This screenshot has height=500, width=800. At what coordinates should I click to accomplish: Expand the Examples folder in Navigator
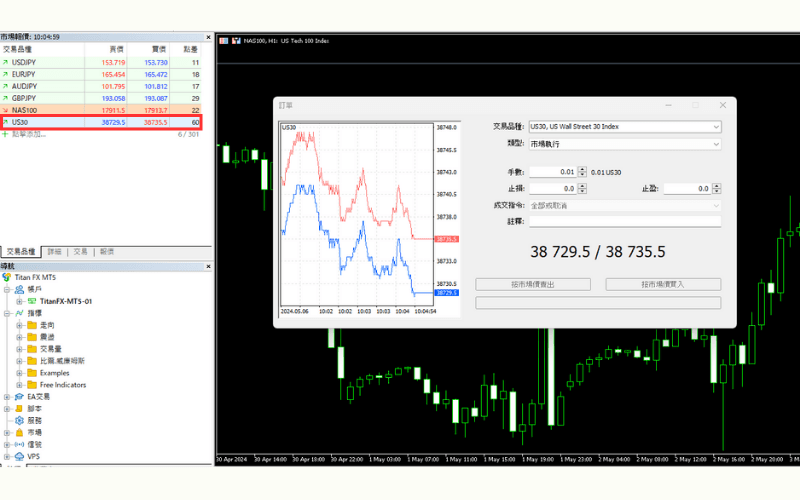click(19, 373)
